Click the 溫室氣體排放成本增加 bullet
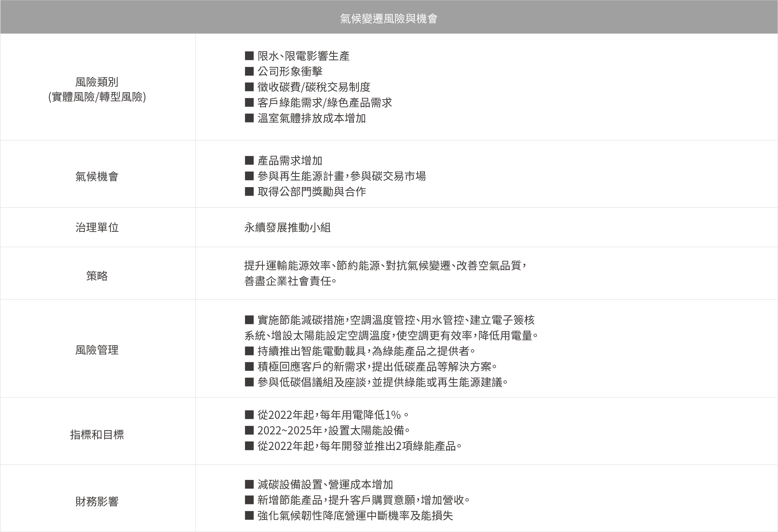 (x=311, y=118)
